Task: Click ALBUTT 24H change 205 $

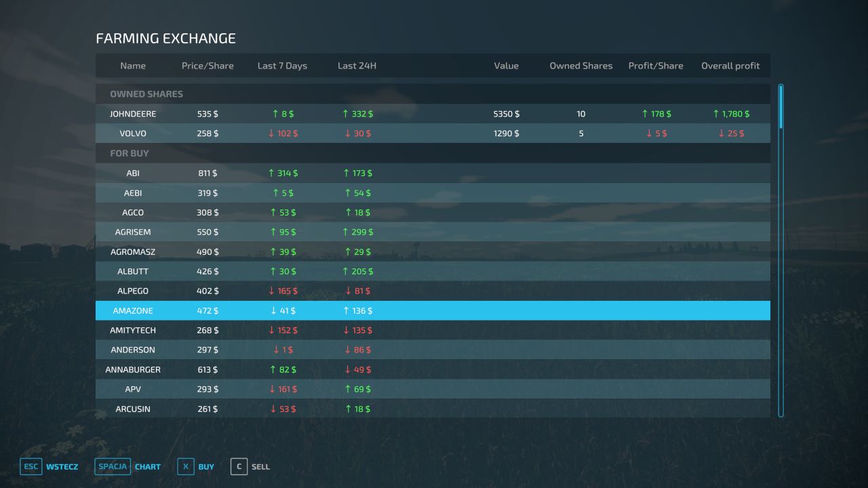Action: pos(357,271)
